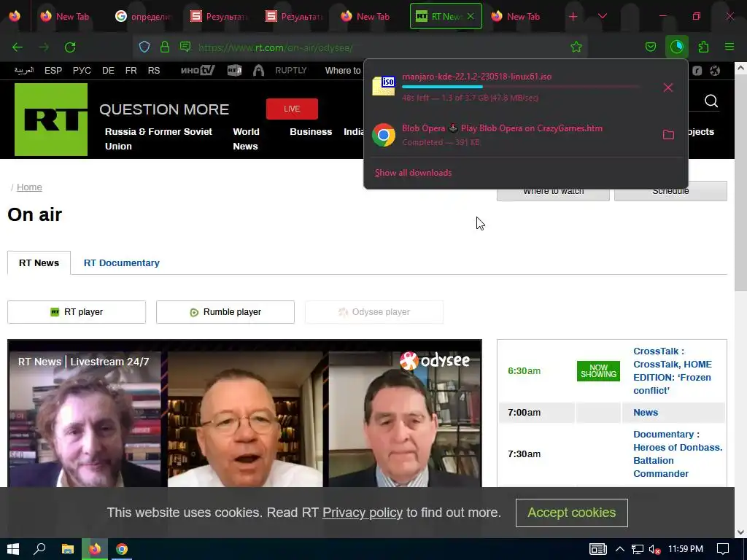Switch to the определи Google tab

pyautogui.click(x=144, y=17)
